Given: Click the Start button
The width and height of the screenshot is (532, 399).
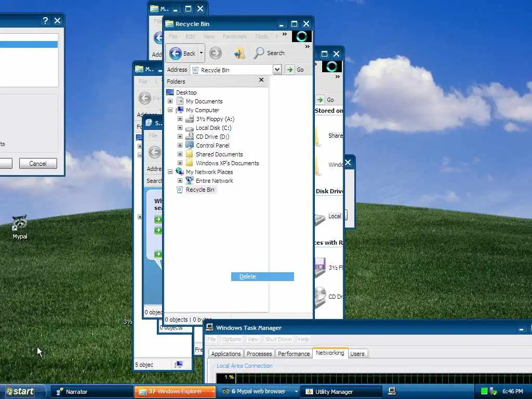Looking at the screenshot, I should coord(22,392).
